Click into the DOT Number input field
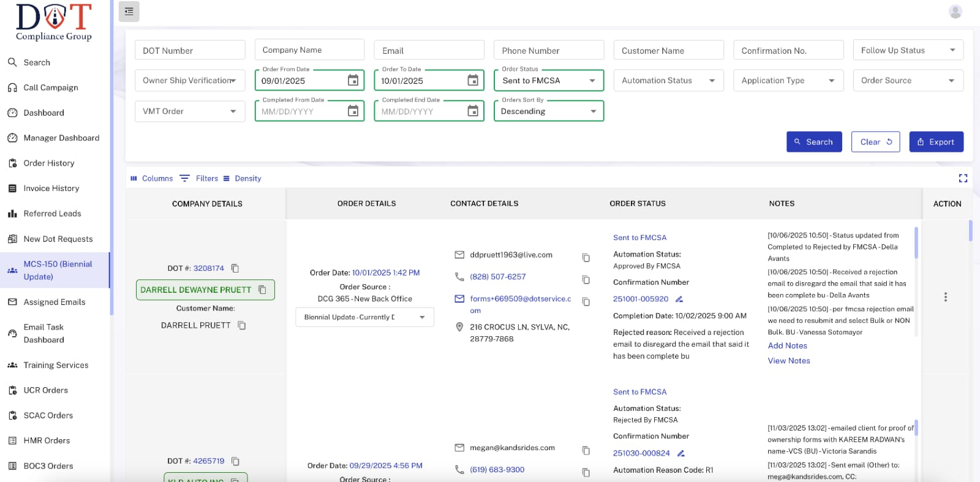 [190, 50]
